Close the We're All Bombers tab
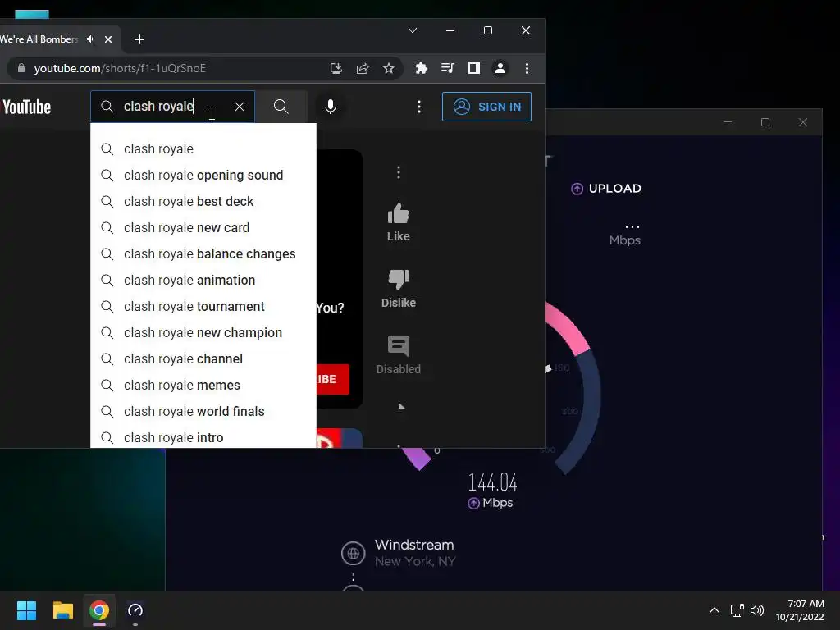Viewport: 840px width, 630px height. (108, 39)
